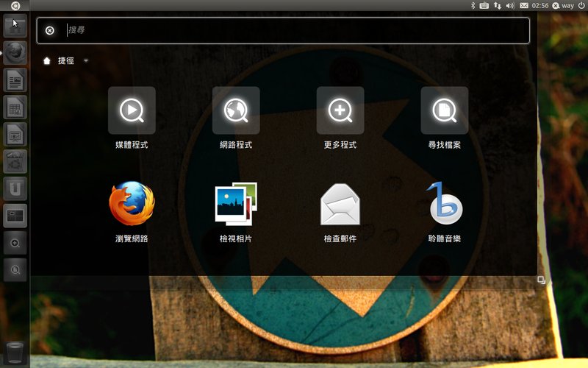
Task: Open the Trash in launcher
Action: [x=15, y=353]
